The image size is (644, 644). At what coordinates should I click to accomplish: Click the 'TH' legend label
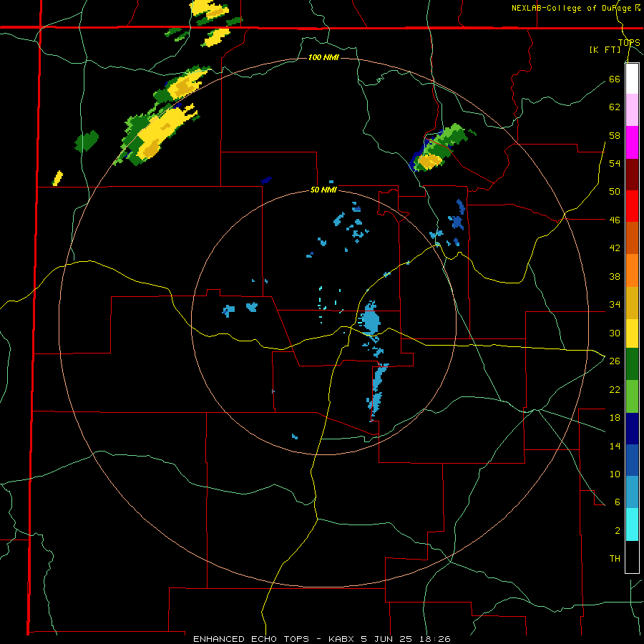(x=615, y=559)
